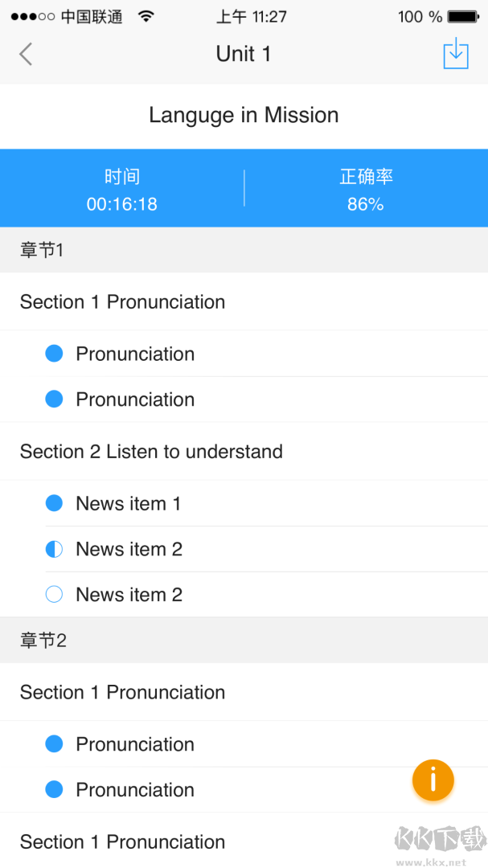The height and width of the screenshot is (868, 488).
Task: Open the last Pronunciation lesson beside the info button
Action: (135, 790)
